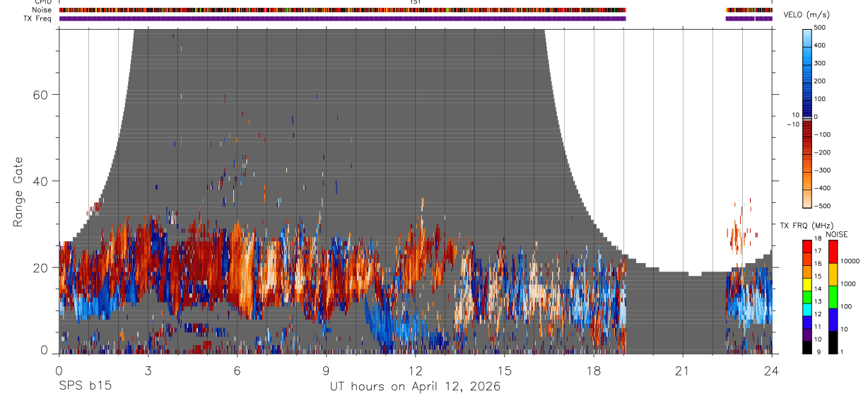Click the SPS b15 label

(85, 387)
